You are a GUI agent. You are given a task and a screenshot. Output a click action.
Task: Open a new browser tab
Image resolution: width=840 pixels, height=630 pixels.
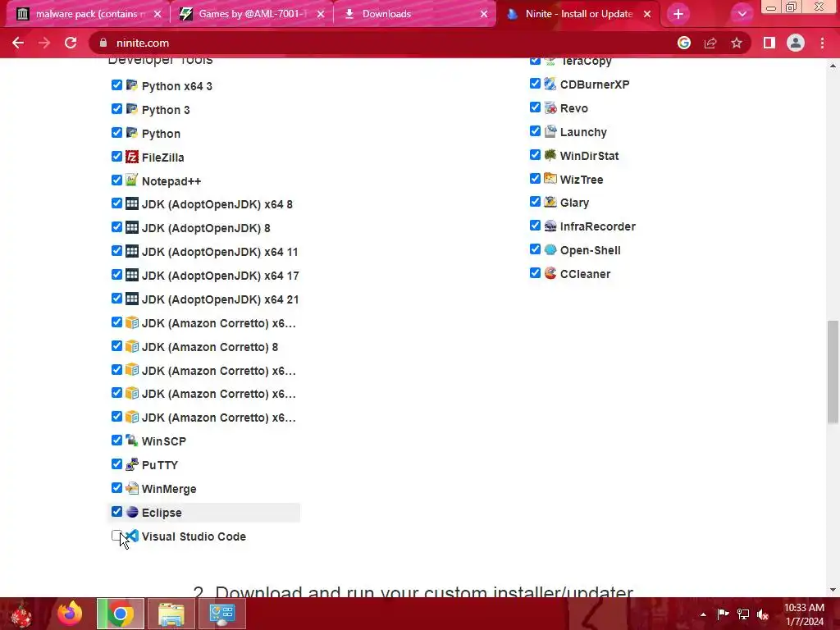coord(678,15)
